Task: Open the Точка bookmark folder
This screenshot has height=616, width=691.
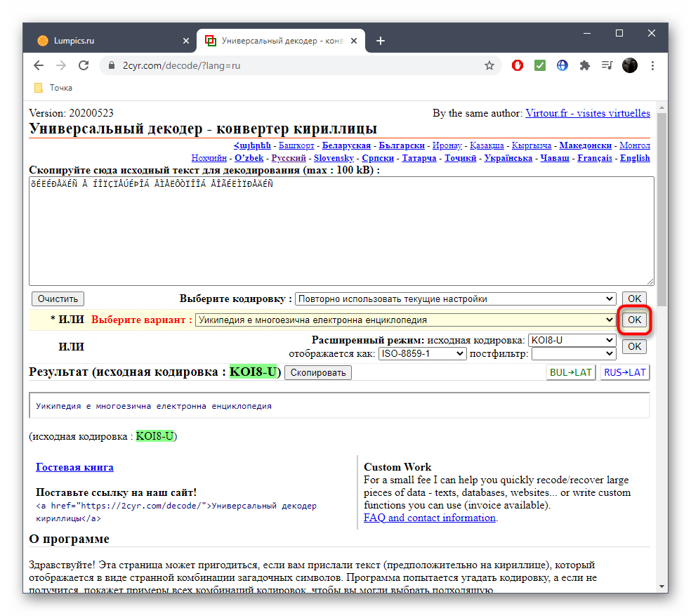Action: point(53,88)
